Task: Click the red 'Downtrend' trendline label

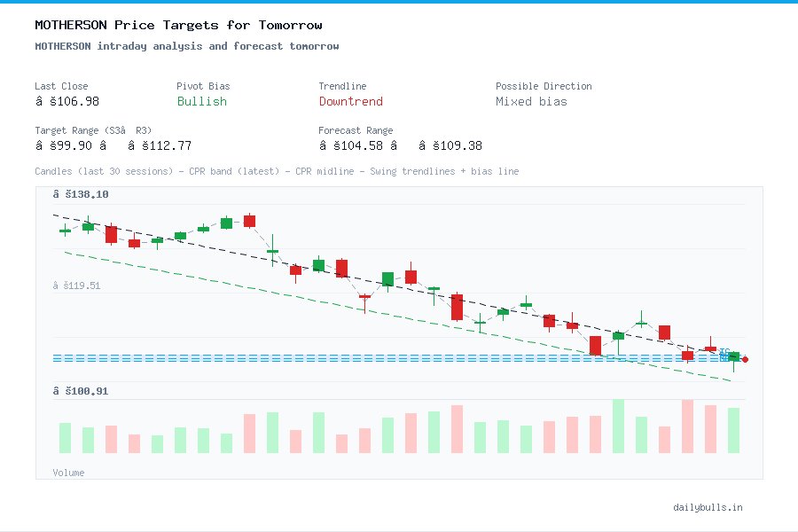Action: pos(350,102)
